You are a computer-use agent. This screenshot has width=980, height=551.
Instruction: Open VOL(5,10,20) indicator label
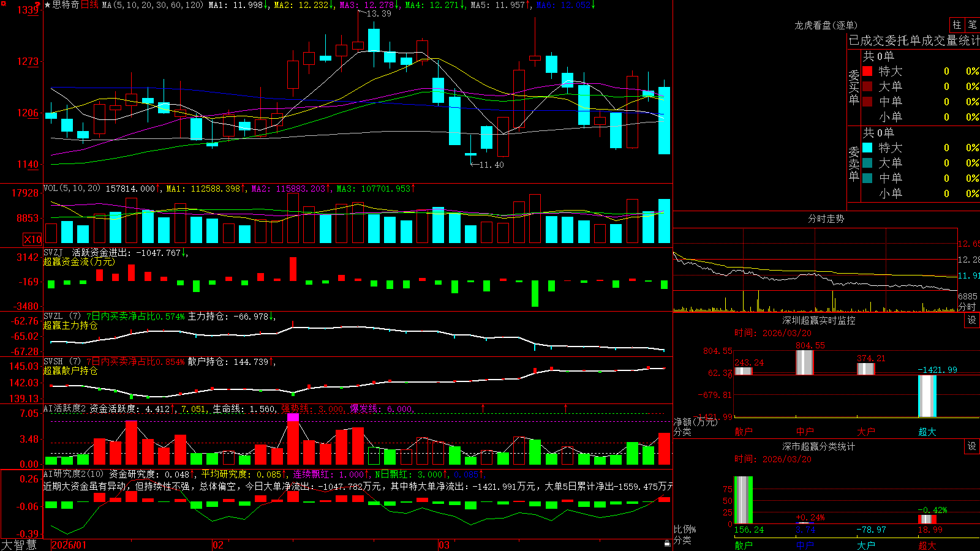pos(72,189)
